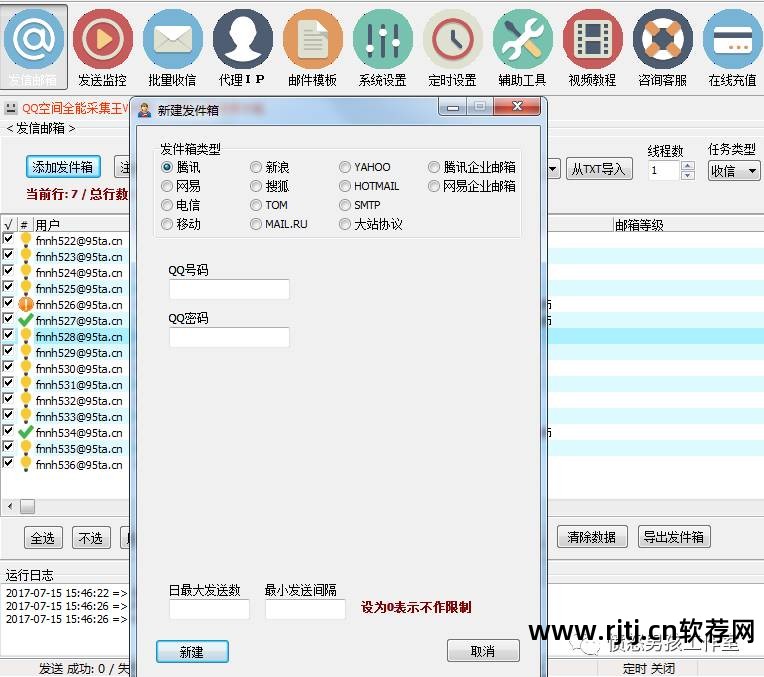Open the dropdown arrow left of 从TXT导入
764x677 pixels.
click(554, 170)
